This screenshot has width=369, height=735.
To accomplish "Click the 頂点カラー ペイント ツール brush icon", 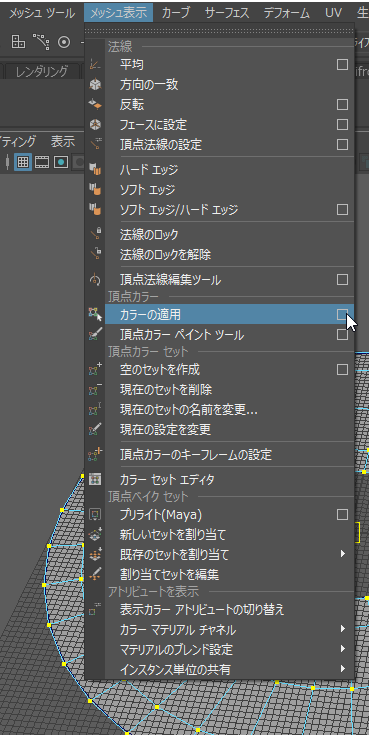I will [x=95, y=335].
